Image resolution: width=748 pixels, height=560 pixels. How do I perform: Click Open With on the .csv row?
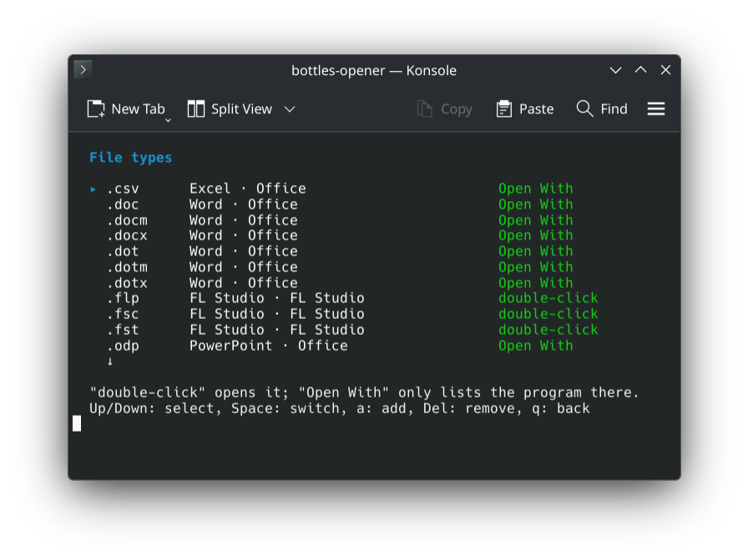click(x=536, y=189)
